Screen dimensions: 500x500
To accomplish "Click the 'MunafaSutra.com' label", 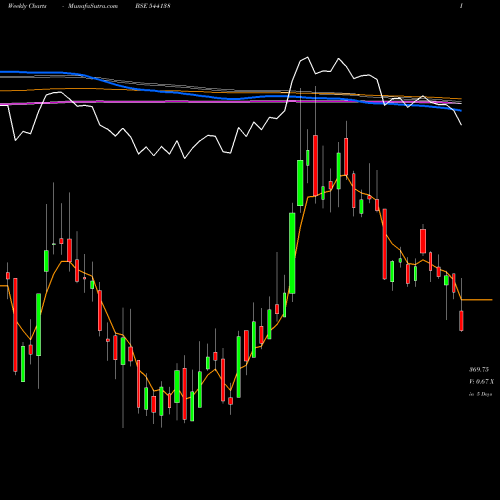I will click(x=93, y=6).
